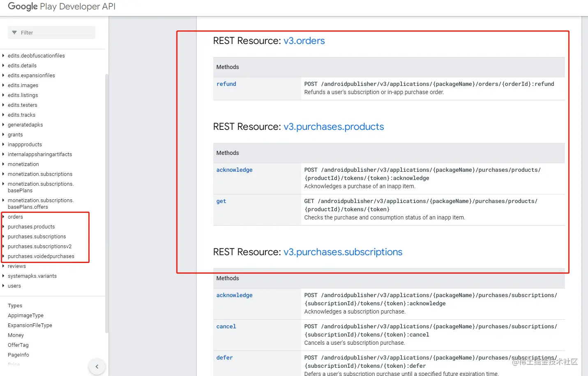Expand the users tree arrow
Image resolution: width=588 pixels, height=376 pixels.
(x=3, y=286)
